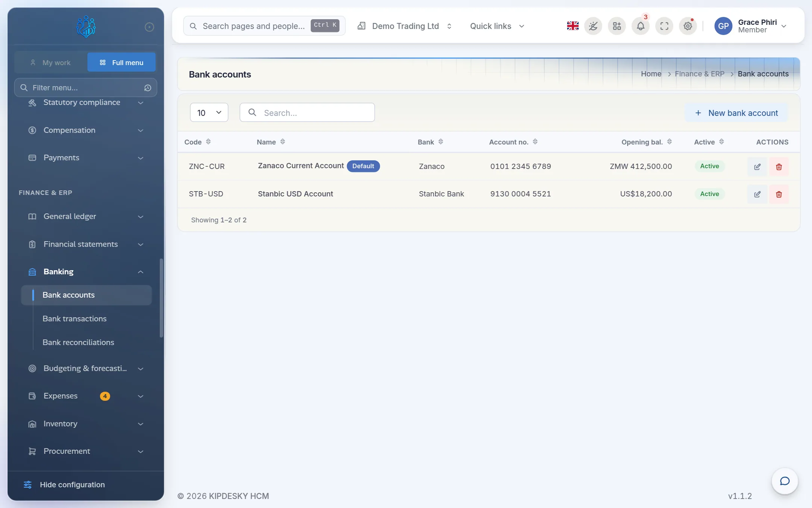This screenshot has width=812, height=508.
Task: Expand the Inventory menu
Action: pyautogui.click(x=86, y=424)
